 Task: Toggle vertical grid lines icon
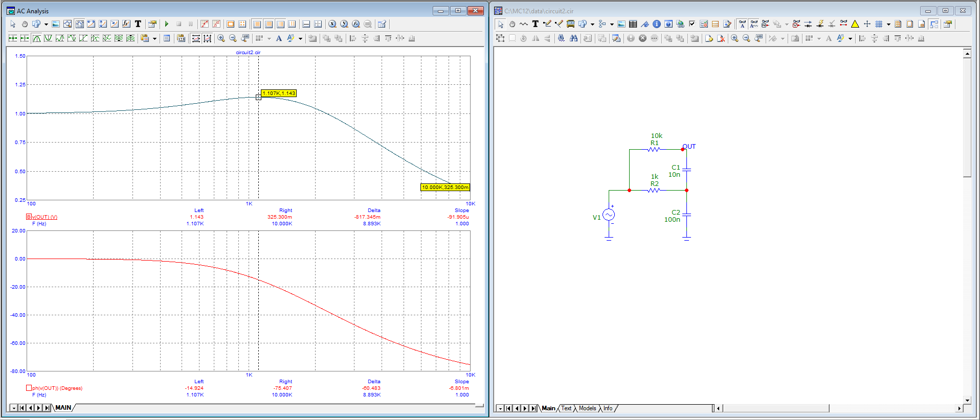click(x=257, y=24)
